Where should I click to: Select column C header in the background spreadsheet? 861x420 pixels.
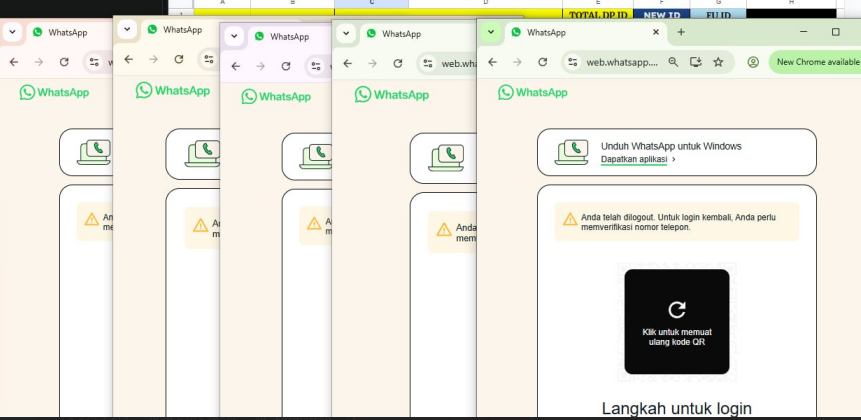[x=372, y=4]
